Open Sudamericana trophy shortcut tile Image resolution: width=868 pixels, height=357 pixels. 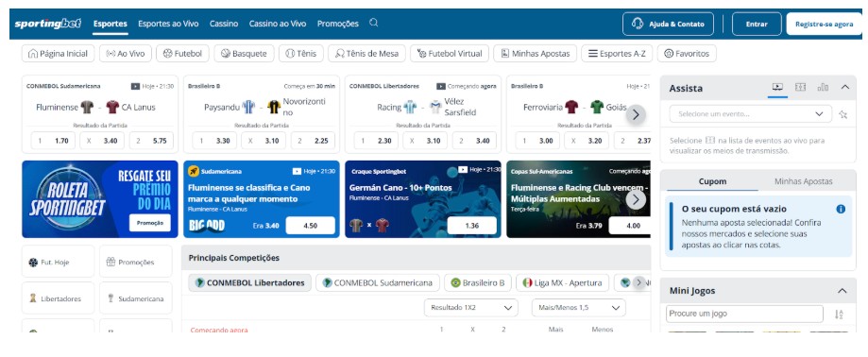[x=136, y=298]
